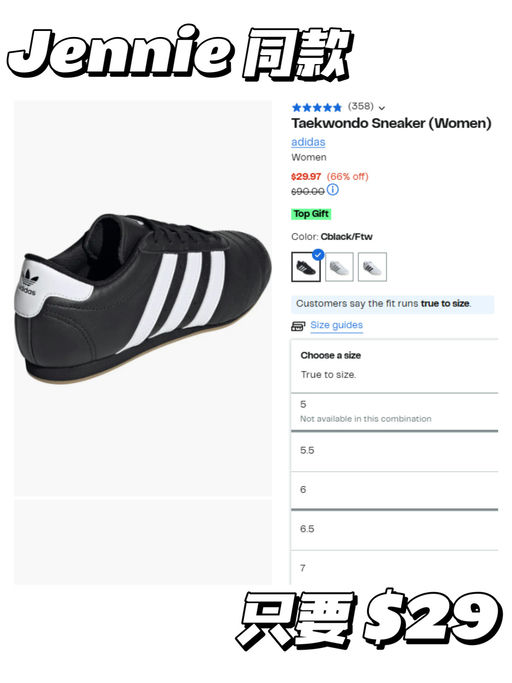The width and height of the screenshot is (512, 683).
Task: Click the size guide ruler icon
Action: pyautogui.click(x=298, y=326)
